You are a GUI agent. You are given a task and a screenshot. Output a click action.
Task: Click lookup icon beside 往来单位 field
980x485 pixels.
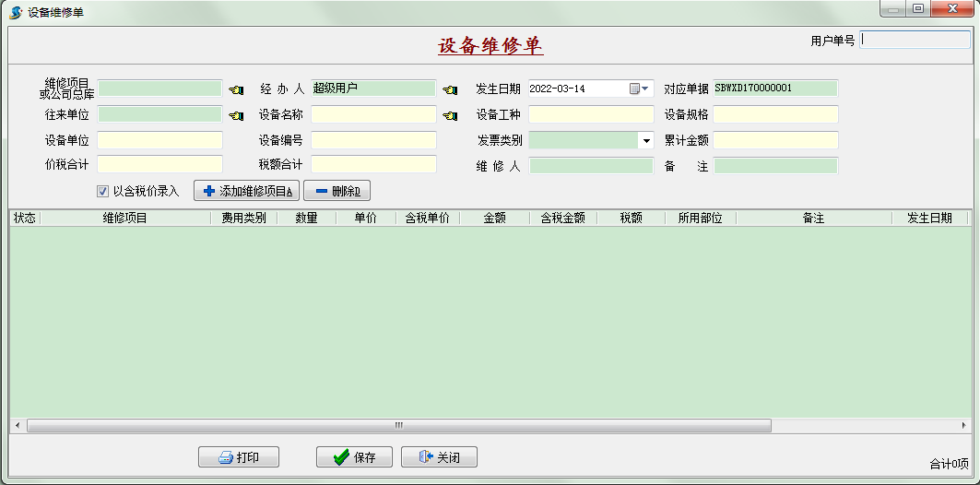(236, 115)
